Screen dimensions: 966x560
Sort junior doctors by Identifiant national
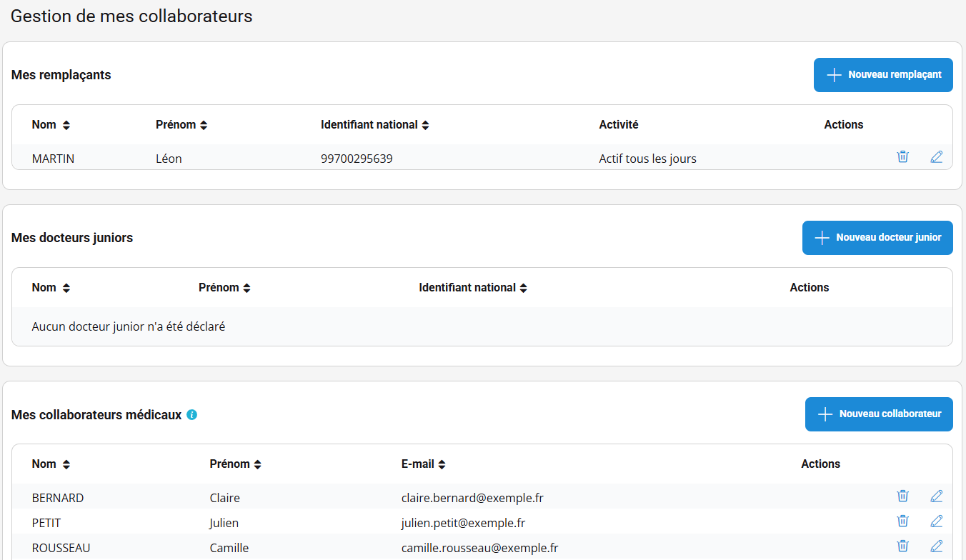524,288
